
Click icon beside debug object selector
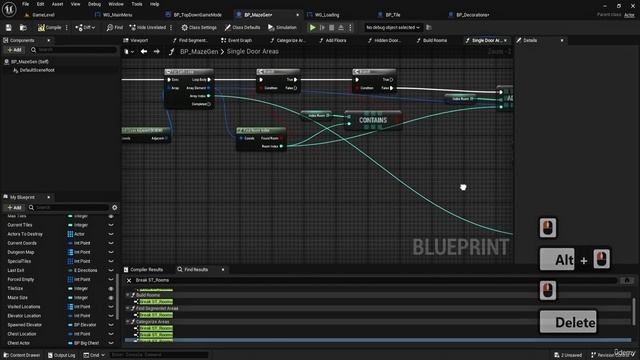click(x=429, y=28)
